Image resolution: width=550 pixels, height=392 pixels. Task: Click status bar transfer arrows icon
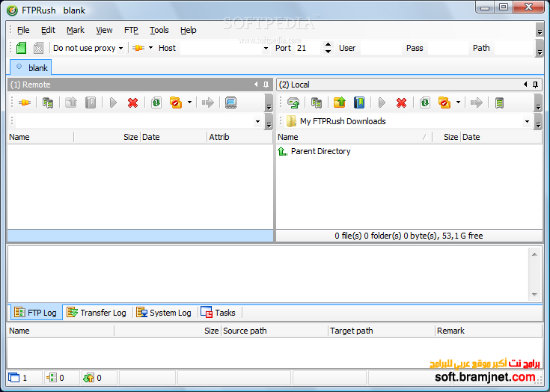[88, 378]
